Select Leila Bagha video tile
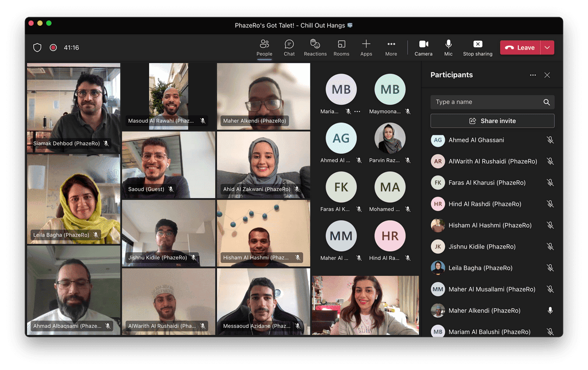 click(74, 199)
